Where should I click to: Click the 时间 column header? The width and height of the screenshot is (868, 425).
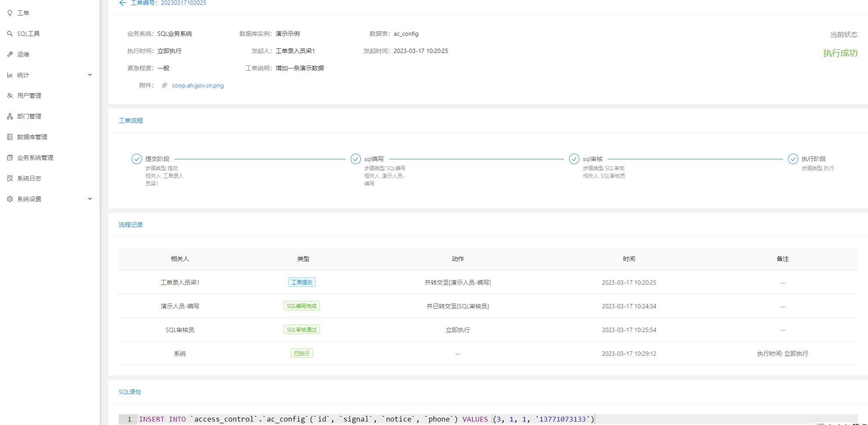(x=629, y=259)
